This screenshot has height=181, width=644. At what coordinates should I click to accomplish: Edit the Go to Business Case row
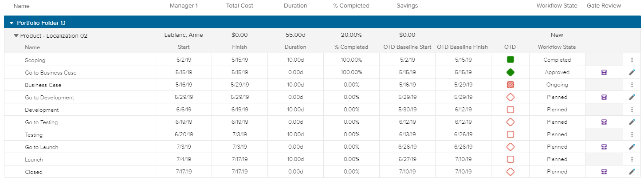[632, 72]
